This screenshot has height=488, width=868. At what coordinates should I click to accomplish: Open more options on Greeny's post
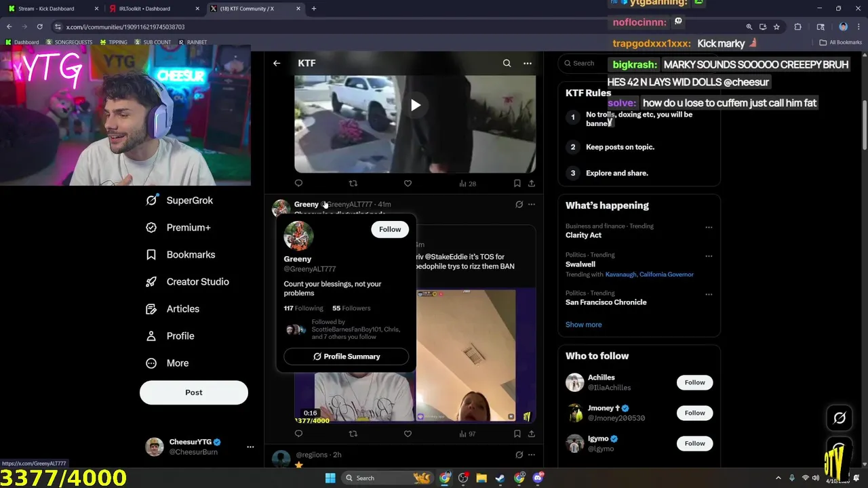click(531, 204)
